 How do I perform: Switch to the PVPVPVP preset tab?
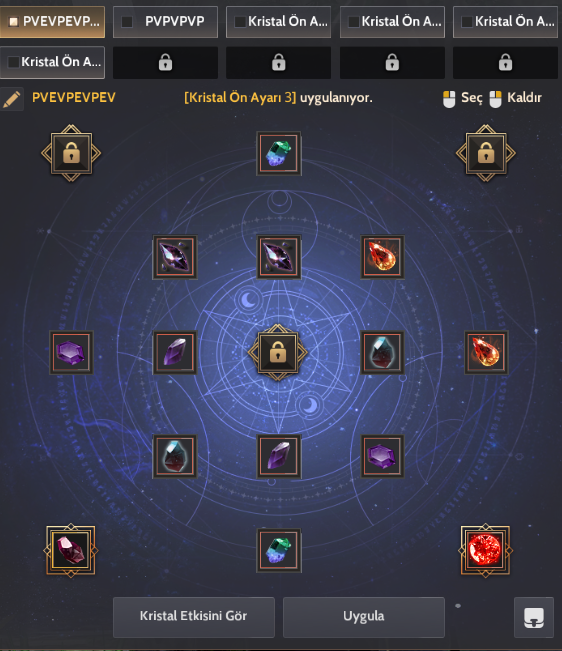tap(165, 22)
